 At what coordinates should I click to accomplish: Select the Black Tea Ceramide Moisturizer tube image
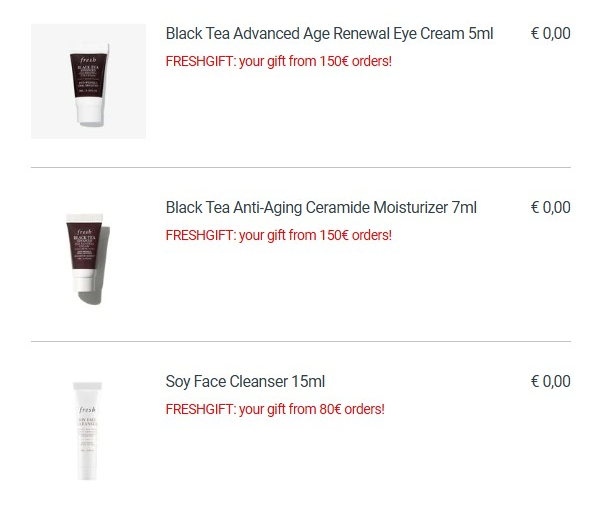88,258
